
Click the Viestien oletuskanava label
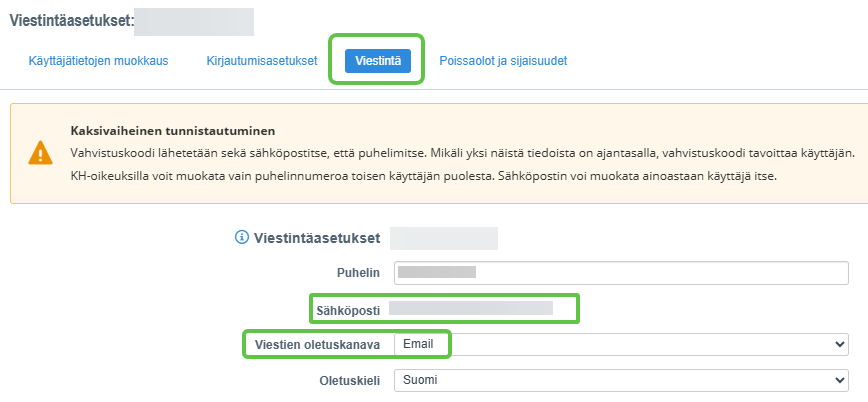pos(316,345)
